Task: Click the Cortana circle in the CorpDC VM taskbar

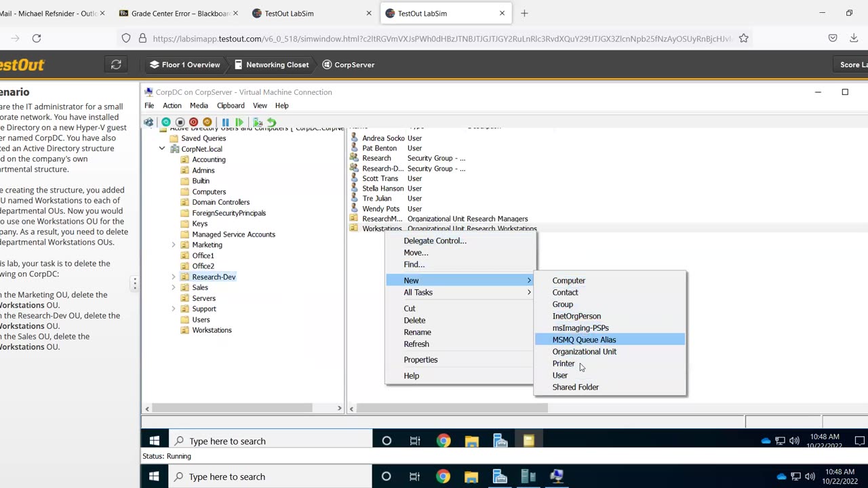Action: pos(387,441)
